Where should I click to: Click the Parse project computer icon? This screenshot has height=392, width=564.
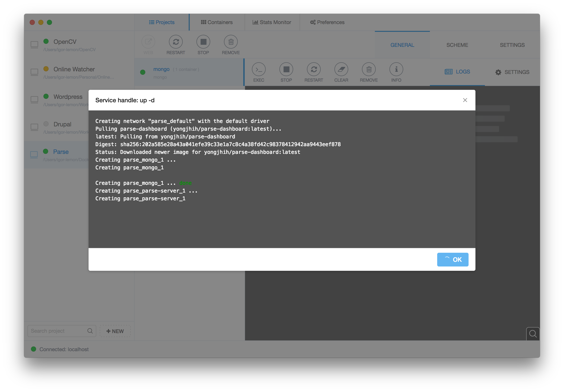34,155
